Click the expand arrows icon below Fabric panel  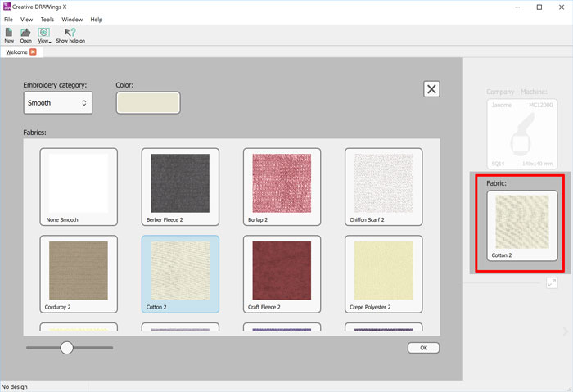553,282
